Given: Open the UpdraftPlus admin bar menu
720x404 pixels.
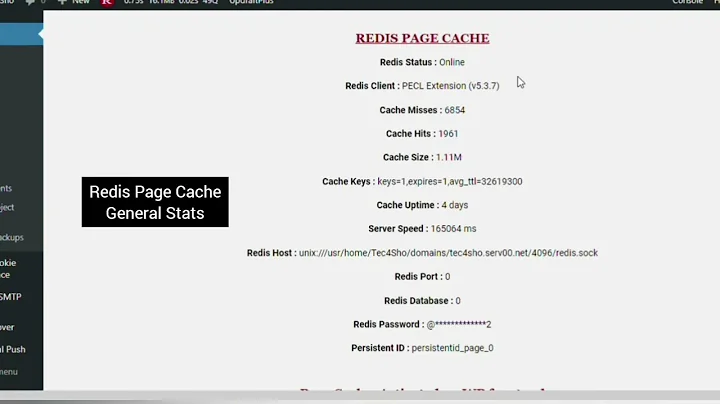Looking at the screenshot, I should [251, 2].
